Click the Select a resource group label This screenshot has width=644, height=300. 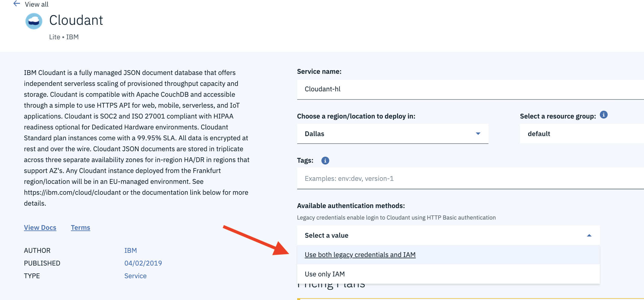(558, 116)
